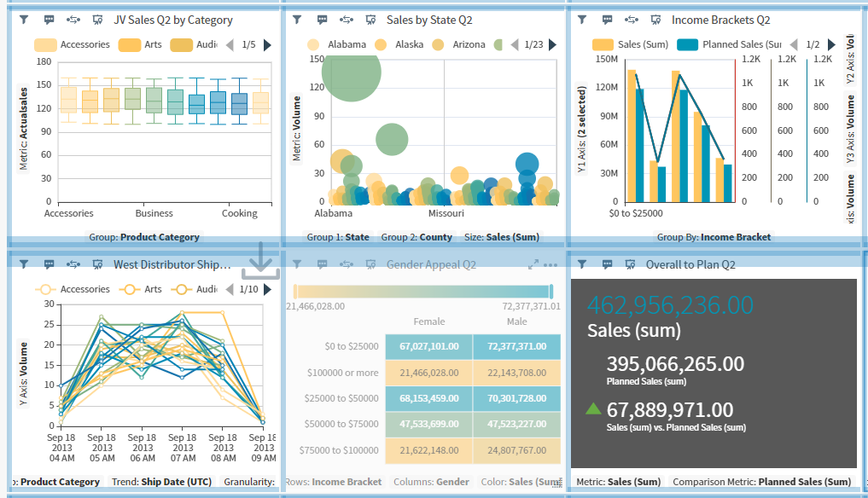Open comments icon on Overall to Plan Q2
Image resolution: width=868 pixels, height=498 pixels.
click(608, 264)
